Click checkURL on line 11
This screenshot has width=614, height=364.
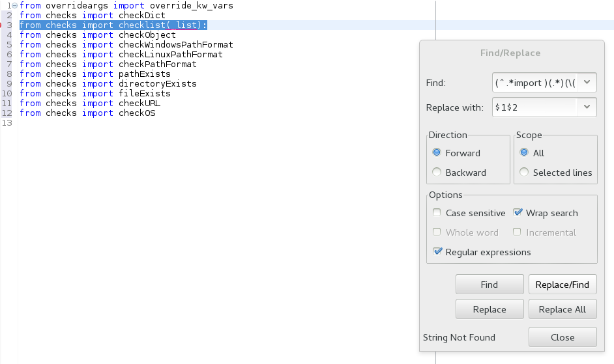[139, 104]
